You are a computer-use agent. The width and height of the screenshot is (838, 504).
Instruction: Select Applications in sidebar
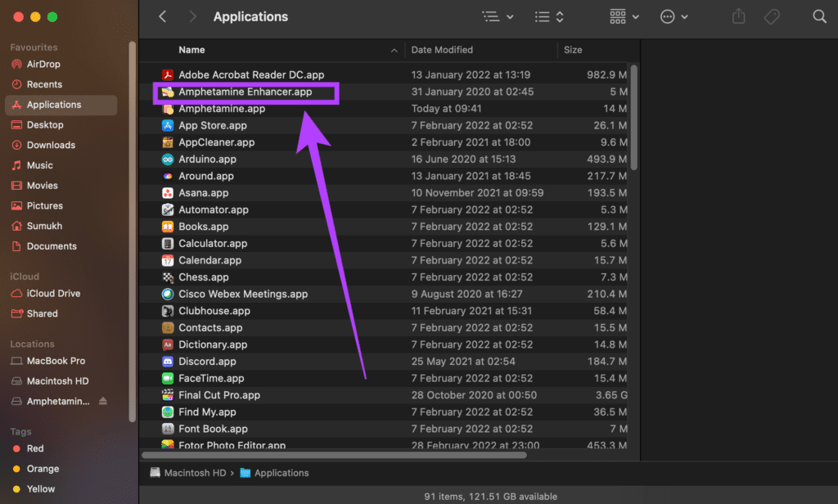click(x=61, y=105)
